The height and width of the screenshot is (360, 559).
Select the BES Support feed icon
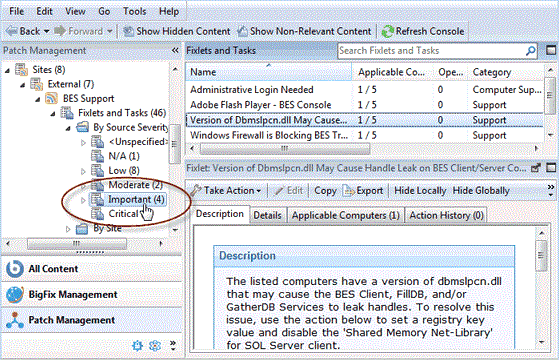coord(51,98)
